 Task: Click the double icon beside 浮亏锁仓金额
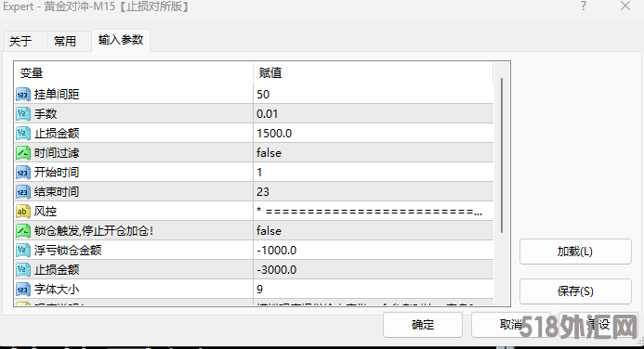(x=23, y=251)
